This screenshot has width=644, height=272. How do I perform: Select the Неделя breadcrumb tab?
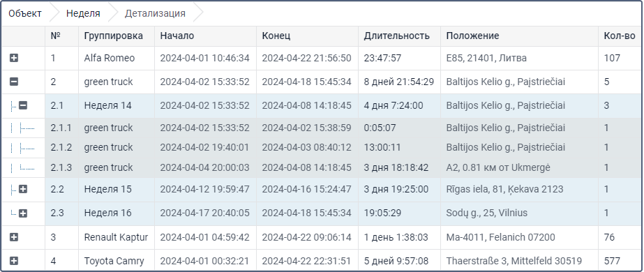coord(83,13)
